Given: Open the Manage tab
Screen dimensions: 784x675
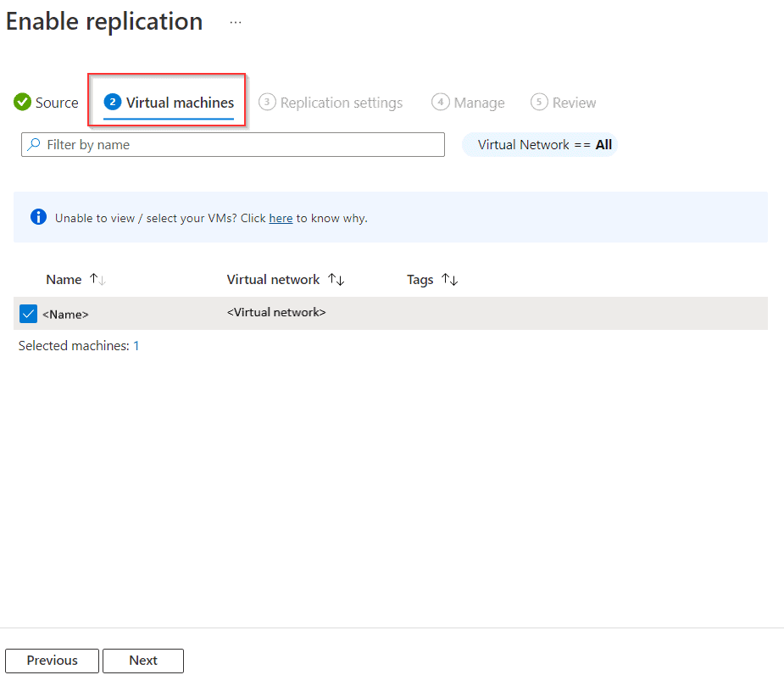Looking at the screenshot, I should pos(468,102).
